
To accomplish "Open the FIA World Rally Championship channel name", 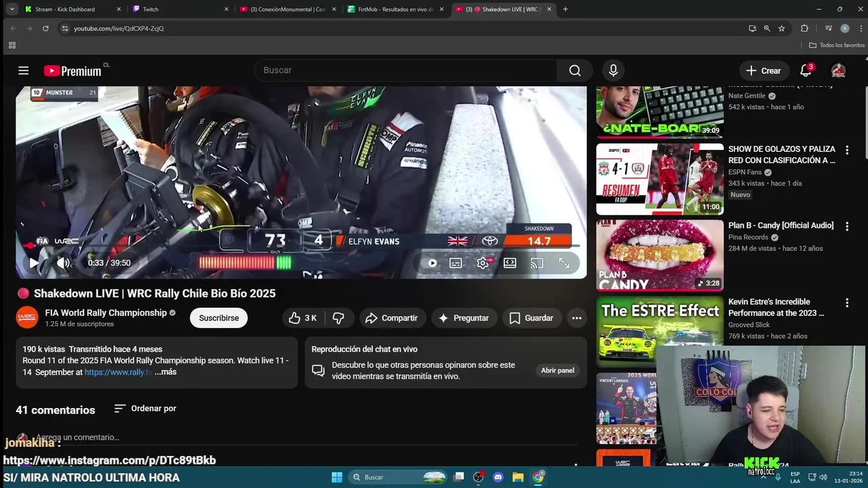I will (x=106, y=312).
